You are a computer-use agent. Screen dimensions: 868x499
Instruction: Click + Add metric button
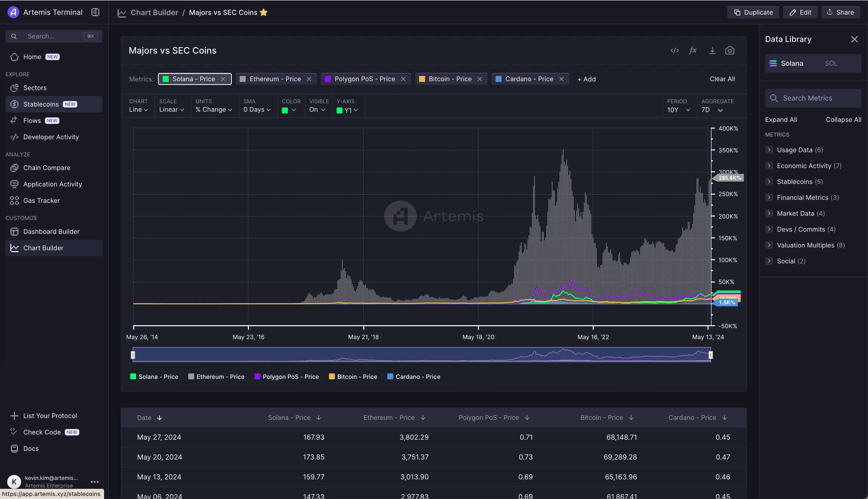pyautogui.click(x=587, y=79)
